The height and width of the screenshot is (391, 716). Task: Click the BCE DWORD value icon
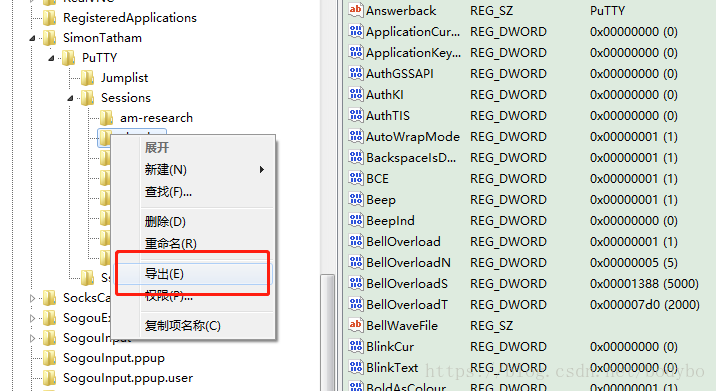pos(356,178)
